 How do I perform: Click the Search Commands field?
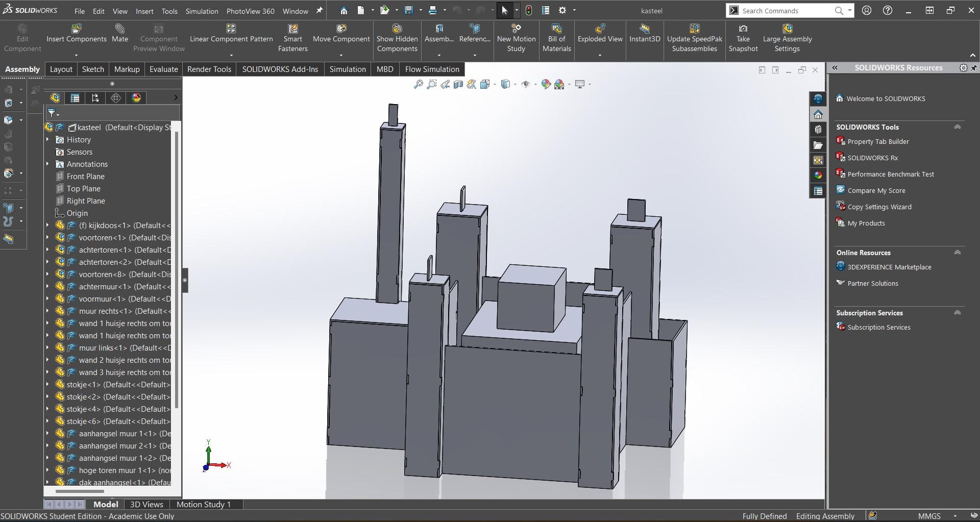pos(786,11)
